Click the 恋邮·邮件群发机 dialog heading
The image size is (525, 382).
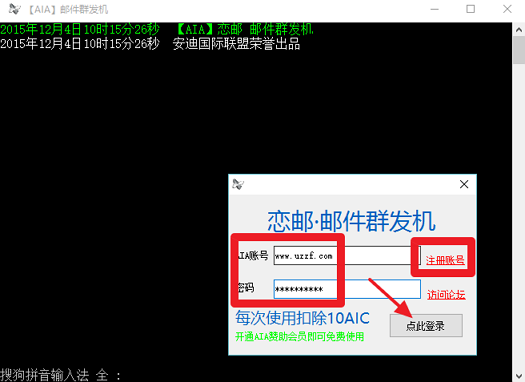[x=351, y=221]
